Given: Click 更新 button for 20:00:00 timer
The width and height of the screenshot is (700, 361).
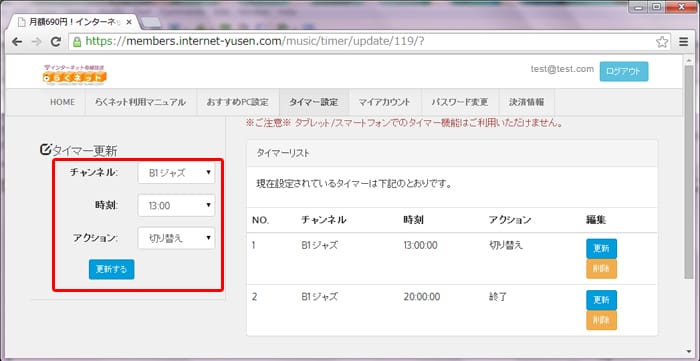Looking at the screenshot, I should [x=601, y=300].
